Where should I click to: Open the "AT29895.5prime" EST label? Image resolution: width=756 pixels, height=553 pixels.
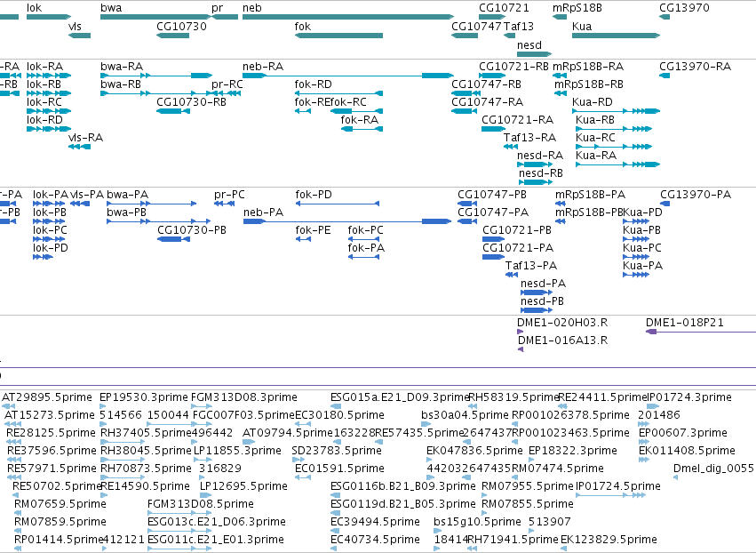47,397
